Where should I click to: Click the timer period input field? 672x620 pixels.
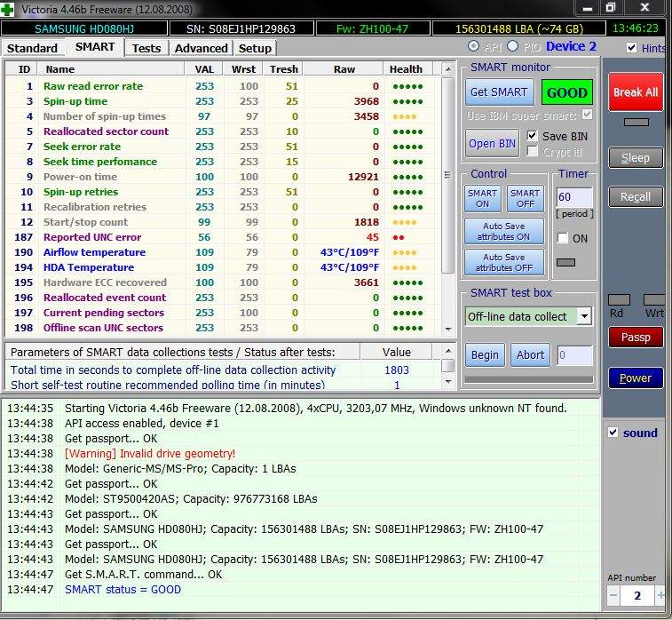click(573, 197)
